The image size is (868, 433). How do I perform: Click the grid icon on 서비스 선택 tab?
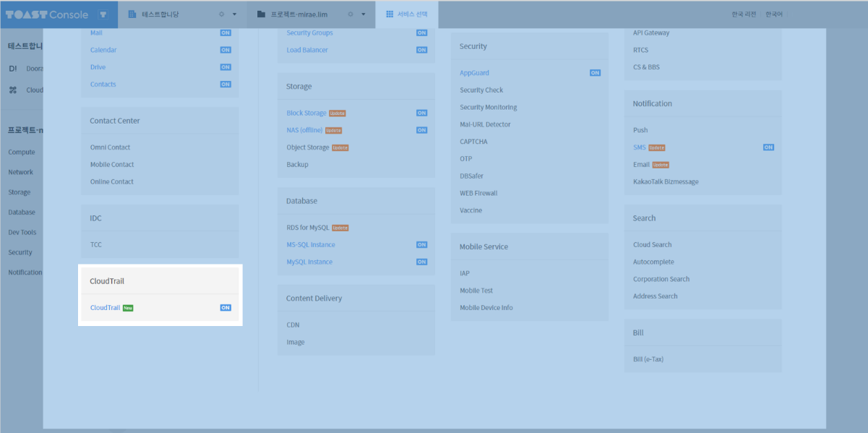click(390, 14)
